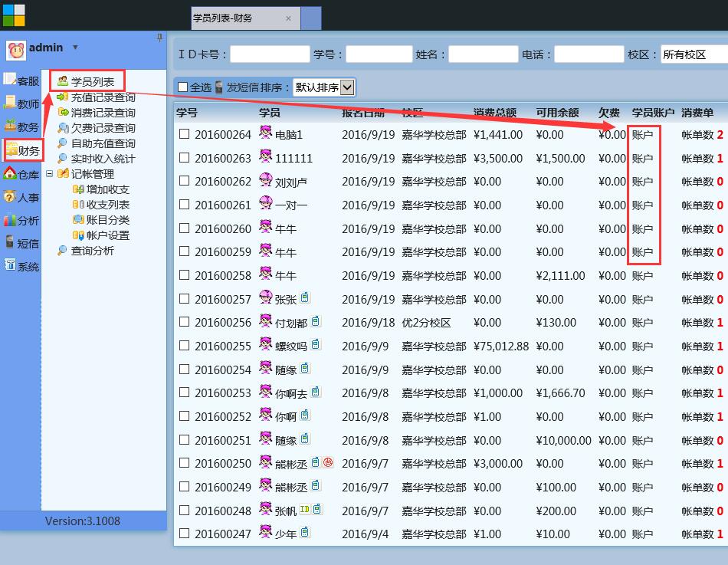This screenshot has width=728, height=565.
Task: Open 充值记录查询 in the finance menu
Action: point(103,97)
